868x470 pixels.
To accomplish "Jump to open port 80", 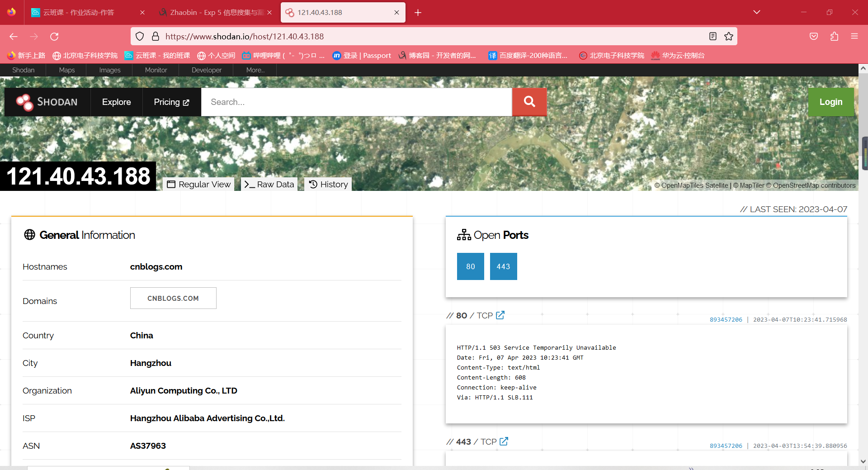I will click(x=471, y=266).
